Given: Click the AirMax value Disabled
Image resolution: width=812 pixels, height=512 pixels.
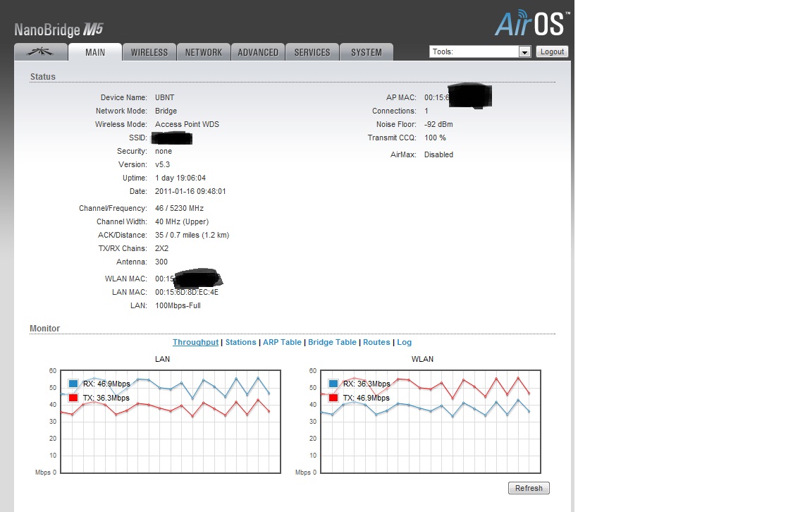Looking at the screenshot, I should coord(438,155).
